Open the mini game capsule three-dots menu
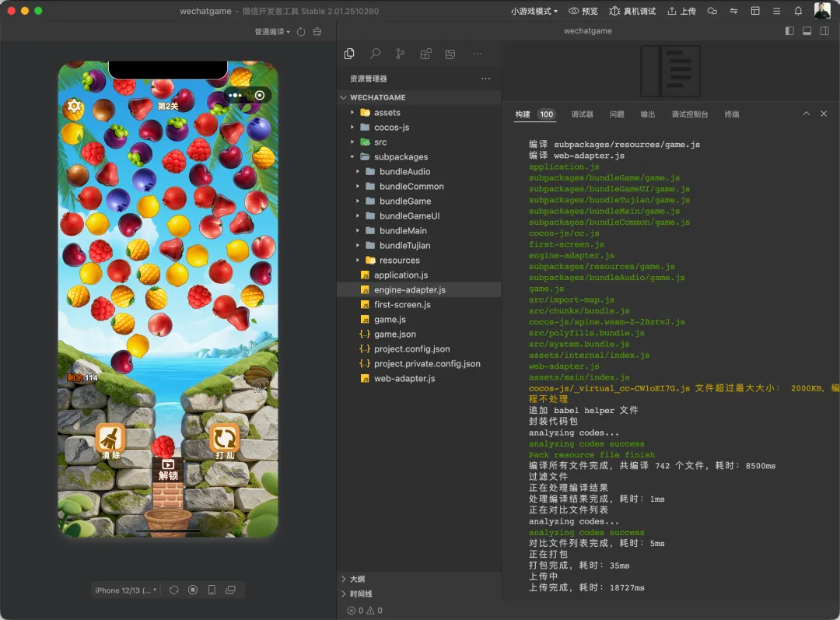840x620 pixels. coord(235,96)
